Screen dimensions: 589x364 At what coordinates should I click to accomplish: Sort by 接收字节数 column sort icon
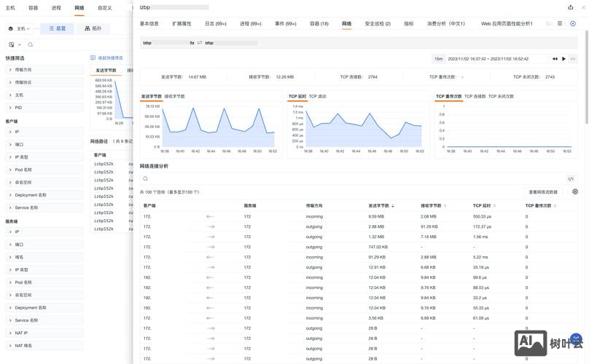pyautogui.click(x=445, y=205)
